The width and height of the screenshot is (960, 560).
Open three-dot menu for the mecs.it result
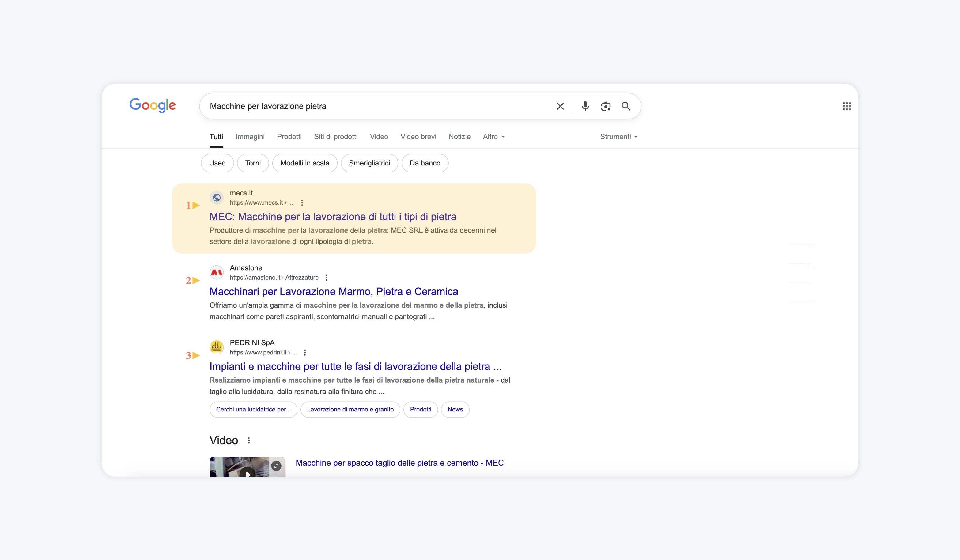click(x=302, y=203)
